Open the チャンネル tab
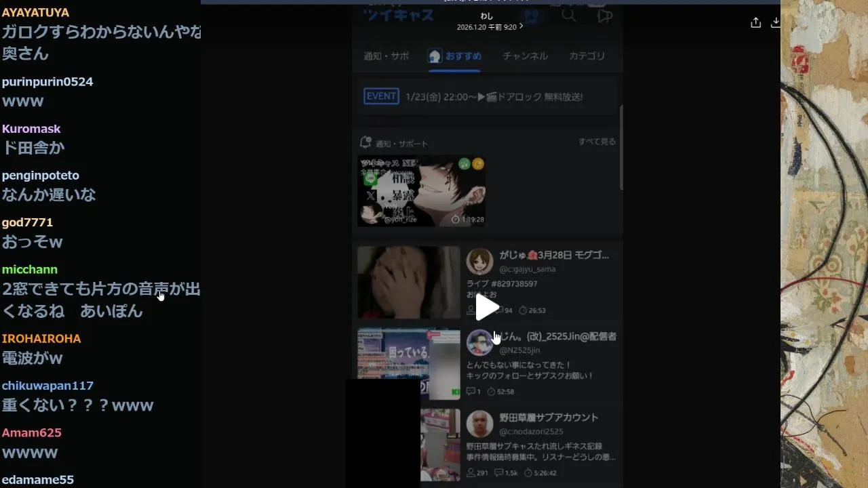 [525, 56]
